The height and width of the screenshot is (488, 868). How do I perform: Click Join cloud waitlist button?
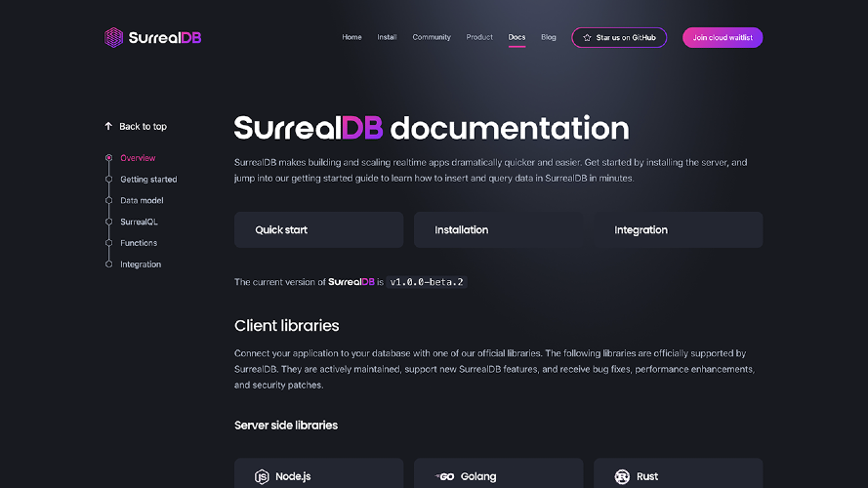[x=723, y=38]
